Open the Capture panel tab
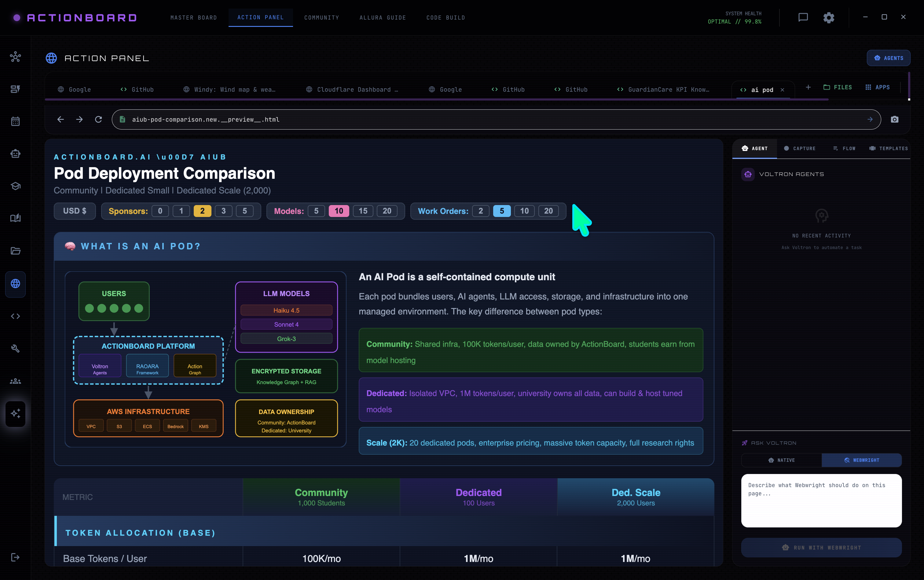This screenshot has height=580, width=924. click(x=800, y=149)
